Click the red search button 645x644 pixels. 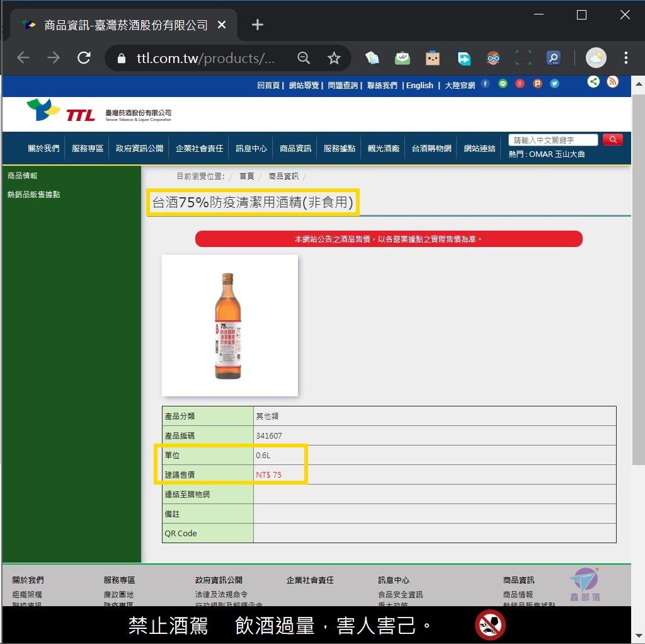612,140
